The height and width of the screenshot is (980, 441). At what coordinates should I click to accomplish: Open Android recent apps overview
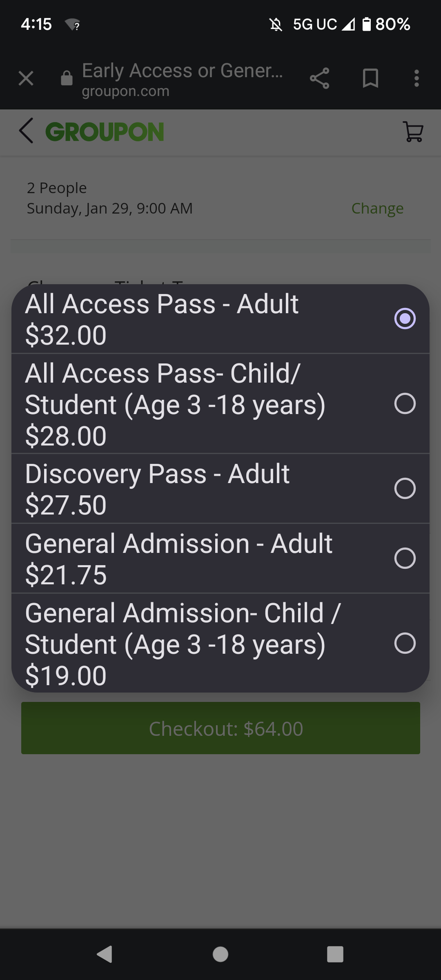(x=335, y=954)
